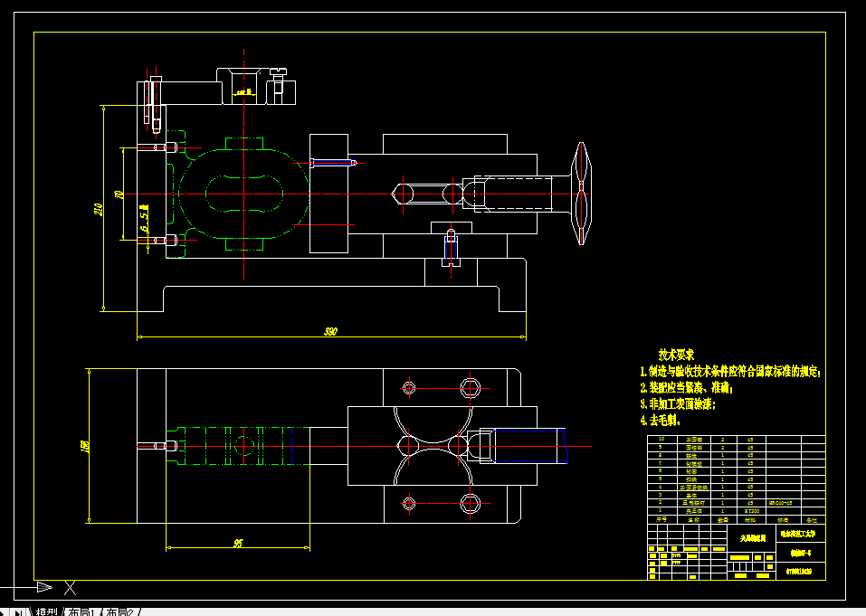Select the 330 length dimension
This screenshot has width=866, height=616.
pyautogui.click(x=330, y=331)
